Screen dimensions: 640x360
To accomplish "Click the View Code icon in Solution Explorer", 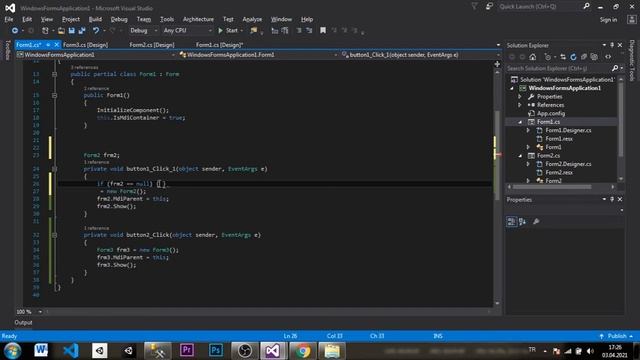I will tap(608, 57).
